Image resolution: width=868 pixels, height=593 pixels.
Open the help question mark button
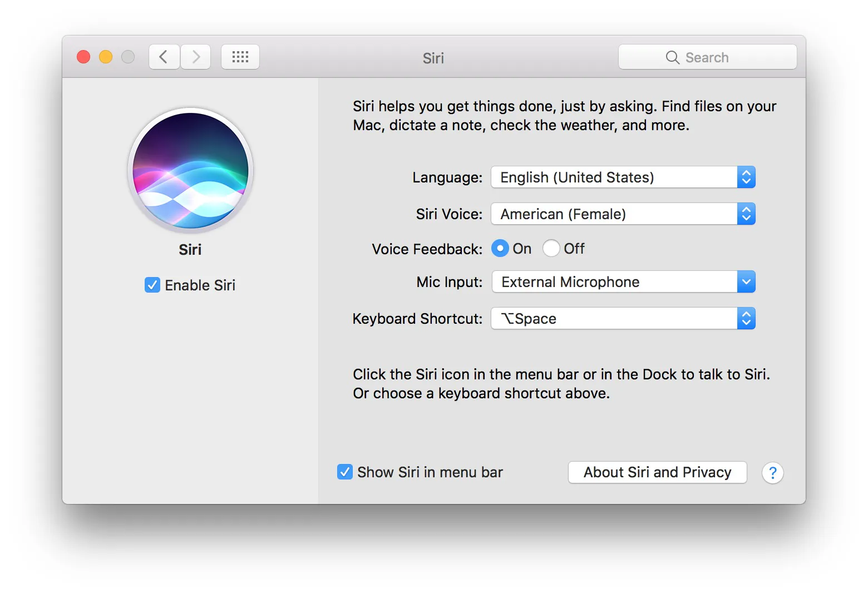[x=772, y=473]
